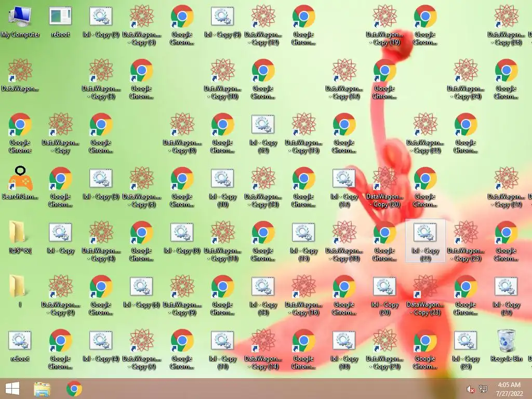Select the reboot icon beside My Computer
The image size is (532, 399).
click(x=60, y=22)
